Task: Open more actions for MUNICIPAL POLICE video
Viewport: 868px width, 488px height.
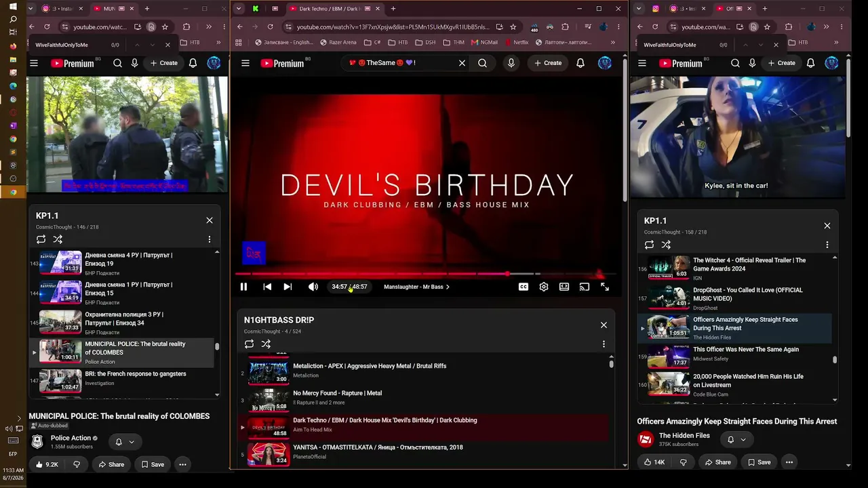Action: pyautogui.click(x=182, y=464)
